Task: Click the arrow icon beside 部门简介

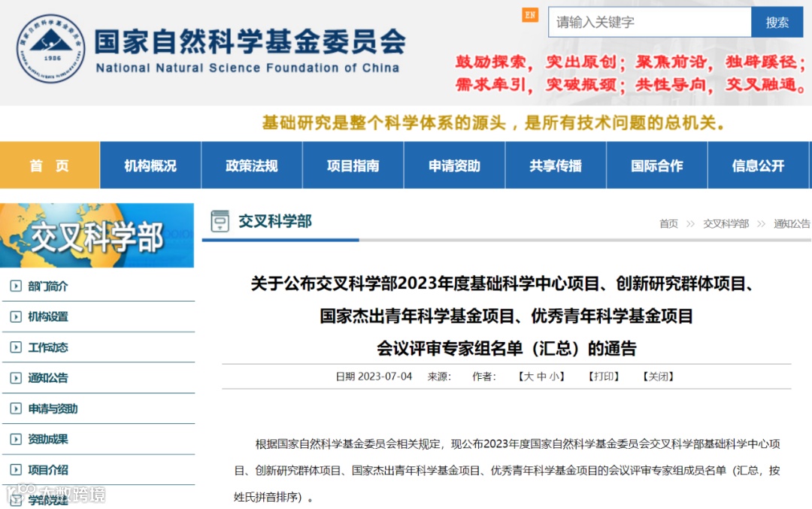Action: pos(16,286)
